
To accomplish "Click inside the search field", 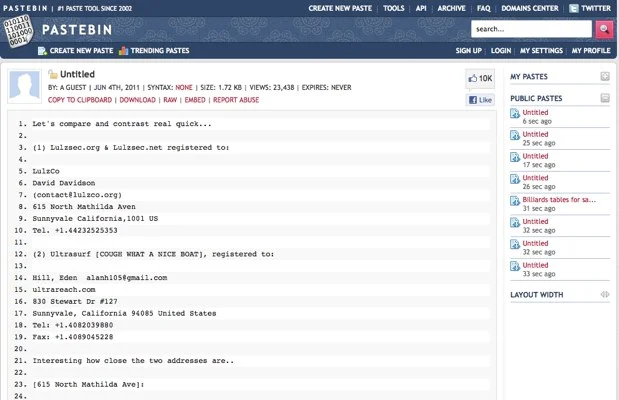I will coord(531,29).
